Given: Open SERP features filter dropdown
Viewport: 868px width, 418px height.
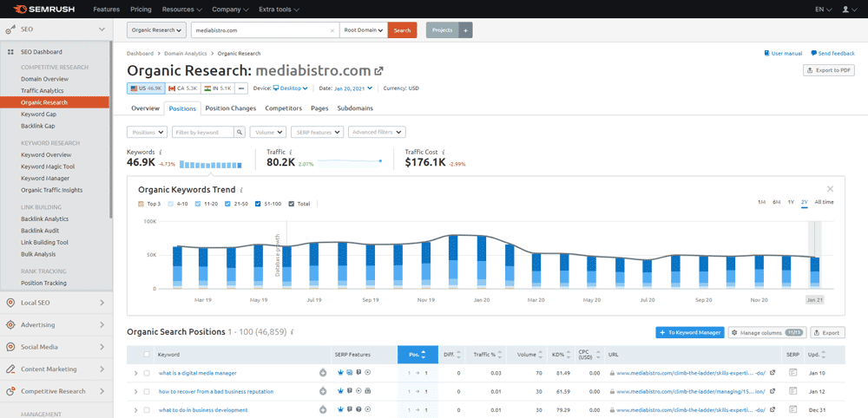Looking at the screenshot, I should click(317, 132).
